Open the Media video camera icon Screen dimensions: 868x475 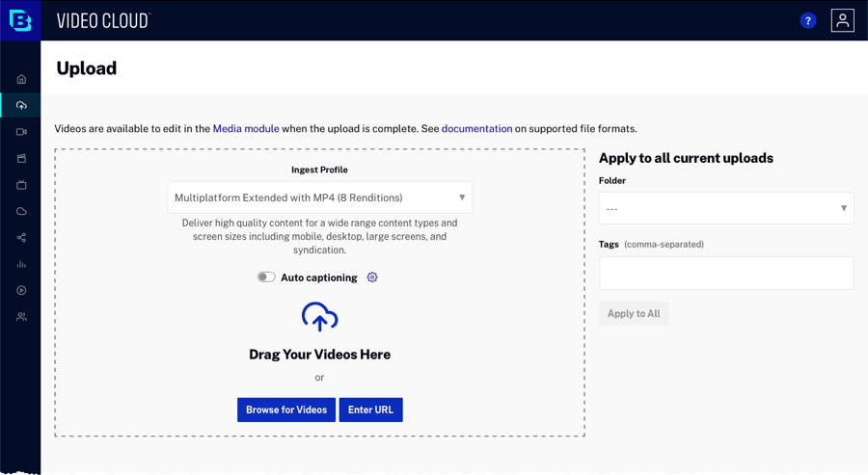[21, 132]
